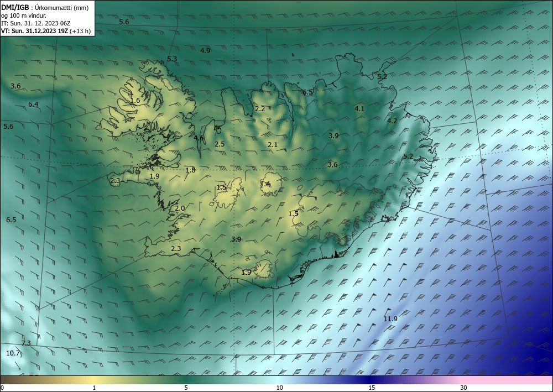This screenshot has width=553, height=392.
Task: Click the map value 2.2
Action: pos(260,109)
